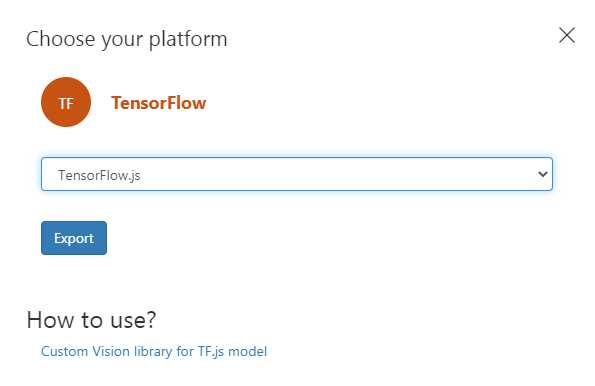Viewport: 595px width, 386px height.
Task: Select the TensorFlow platform heading text
Action: coord(159,103)
